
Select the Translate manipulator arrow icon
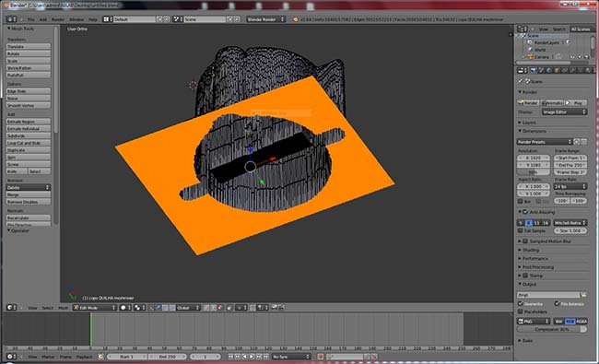158,308
